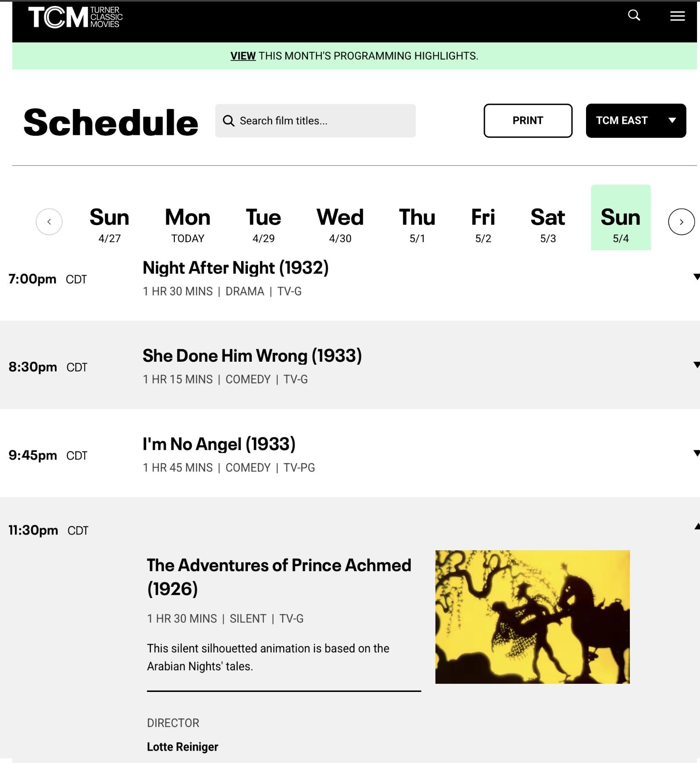Screen dimensions: 700x763
Task: Click the PRINT button
Action: click(527, 121)
